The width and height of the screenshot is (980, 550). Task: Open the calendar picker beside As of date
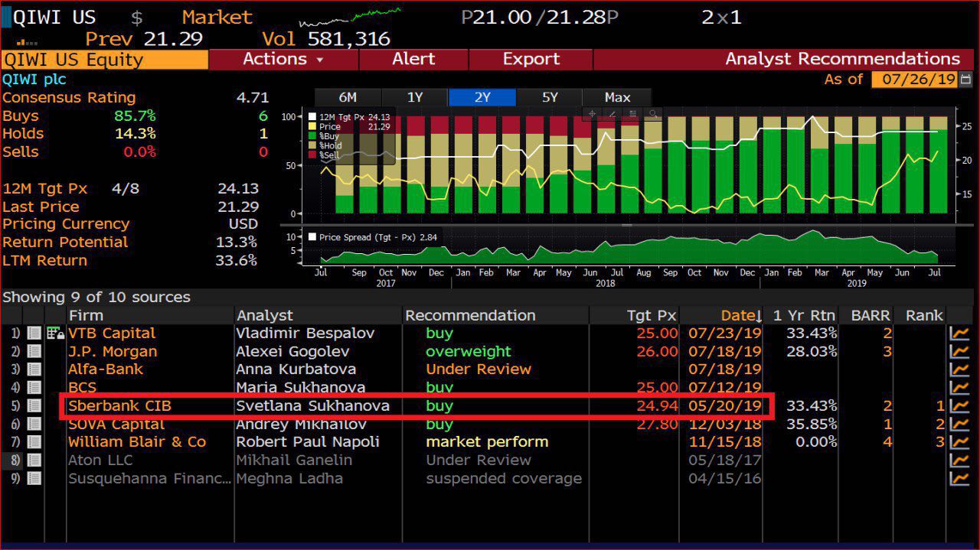click(965, 79)
